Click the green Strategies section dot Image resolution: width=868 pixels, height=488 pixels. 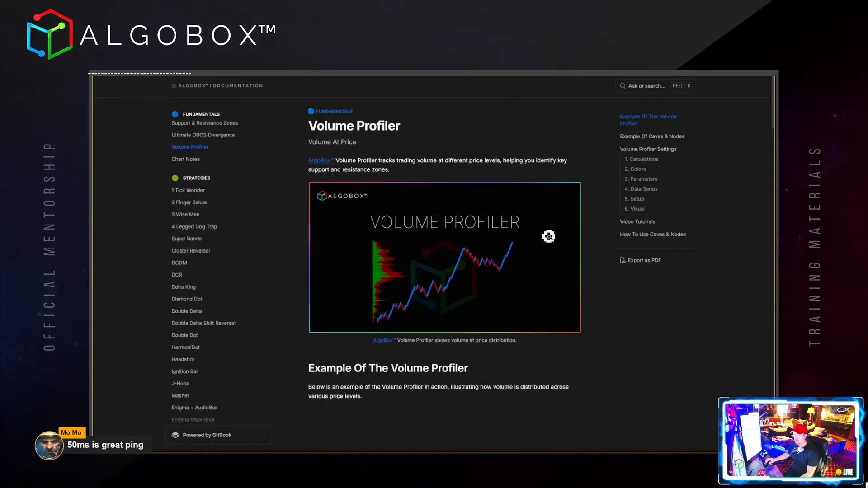[x=175, y=178]
